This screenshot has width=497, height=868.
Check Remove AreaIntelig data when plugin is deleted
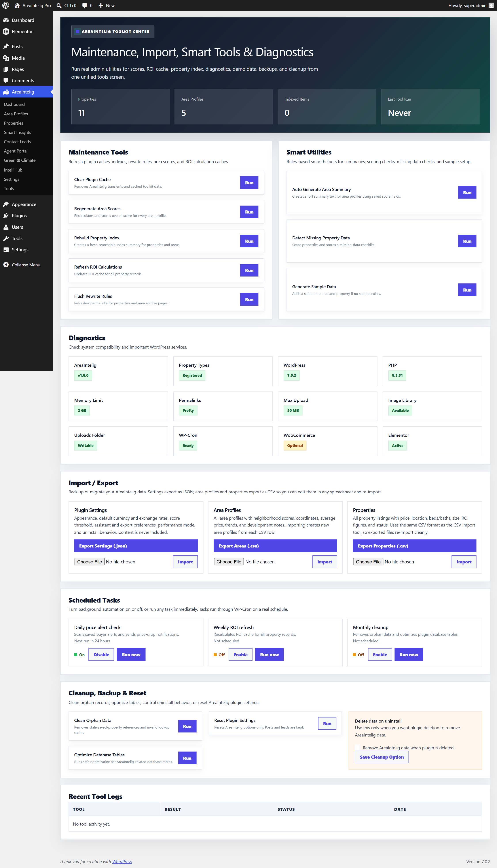357,748
